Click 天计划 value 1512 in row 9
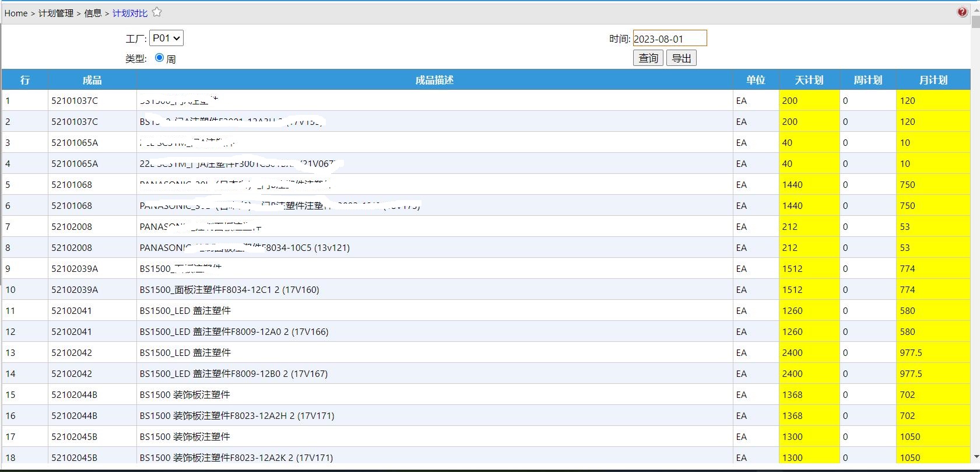Image resolution: width=980 pixels, height=472 pixels. coord(792,268)
